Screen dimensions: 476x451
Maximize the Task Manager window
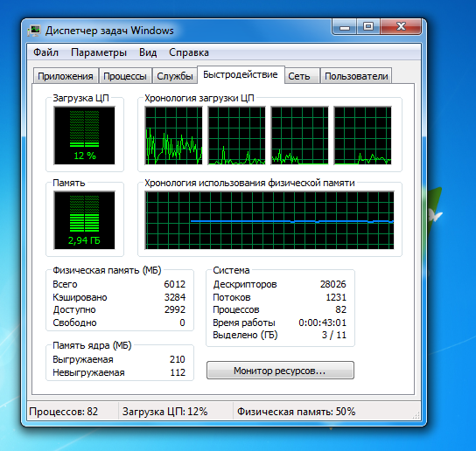pos(368,27)
